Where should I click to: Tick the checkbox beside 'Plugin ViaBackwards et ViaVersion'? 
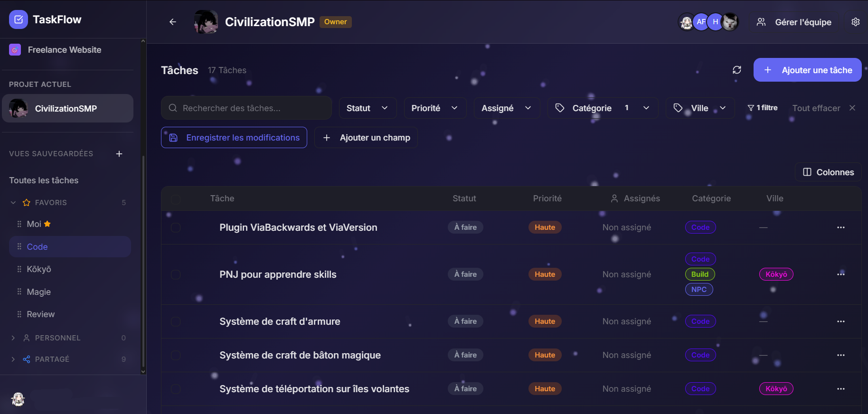[176, 227]
